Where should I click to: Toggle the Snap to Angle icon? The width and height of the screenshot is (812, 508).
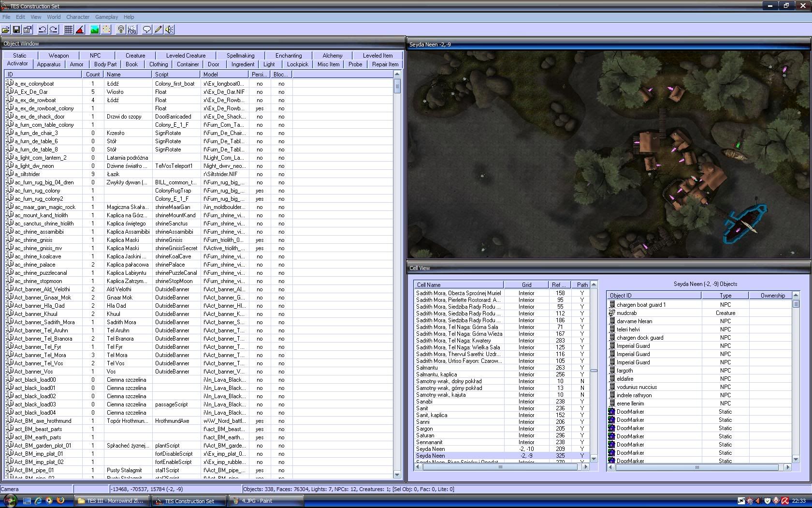tap(80, 30)
